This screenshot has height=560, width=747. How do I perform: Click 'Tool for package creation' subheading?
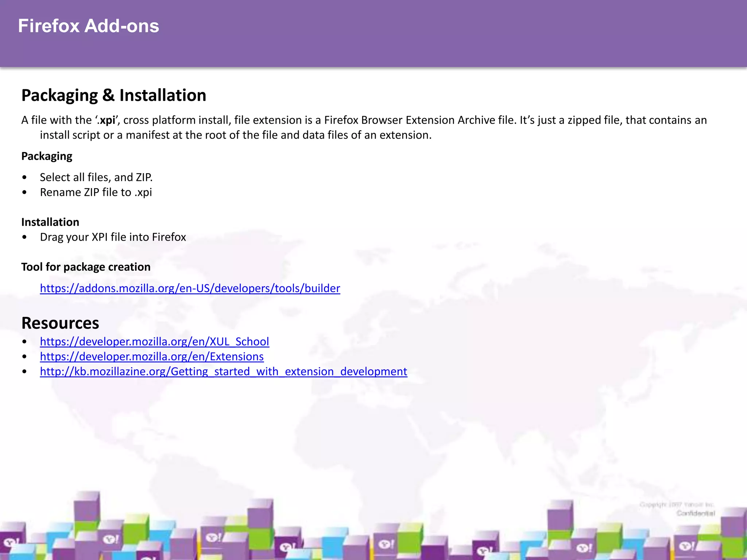86,267
